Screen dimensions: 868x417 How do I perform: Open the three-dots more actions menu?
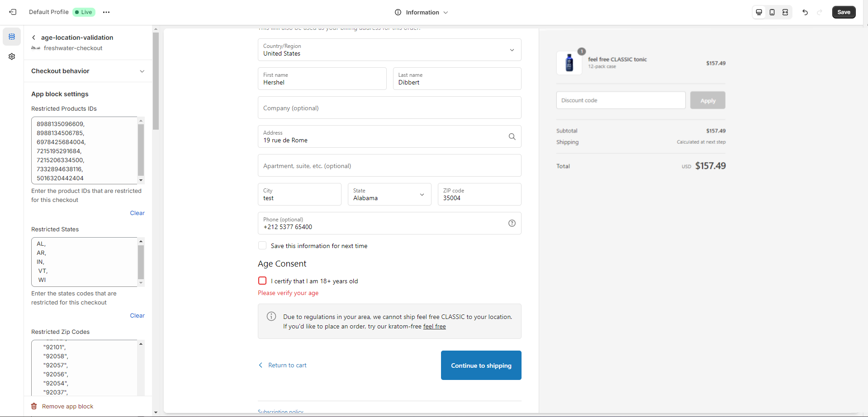106,12
